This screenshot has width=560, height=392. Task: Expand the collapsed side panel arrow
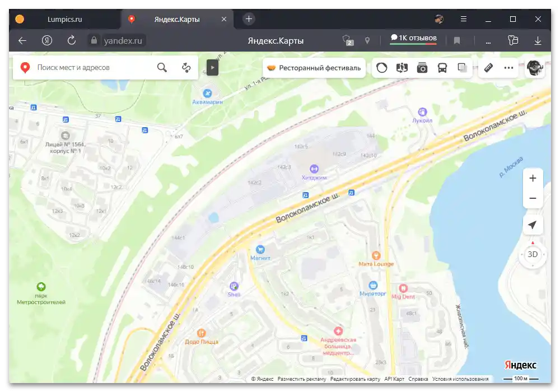point(212,67)
